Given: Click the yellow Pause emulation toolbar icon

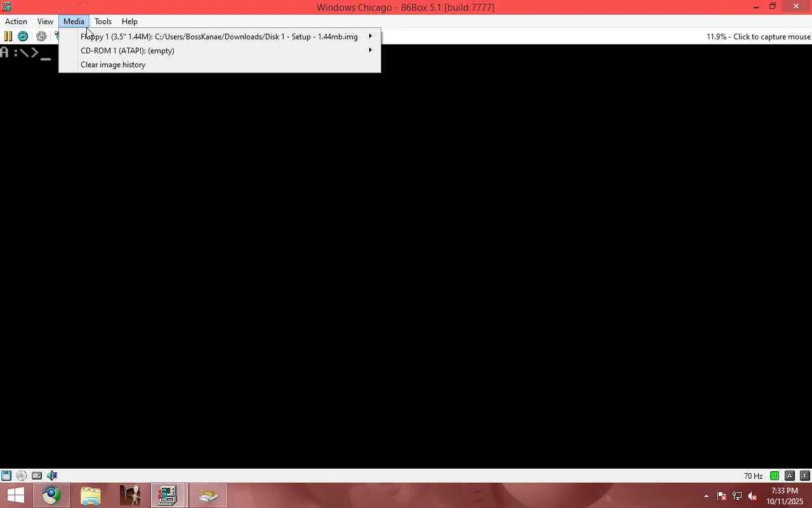Looking at the screenshot, I should click(x=8, y=37).
